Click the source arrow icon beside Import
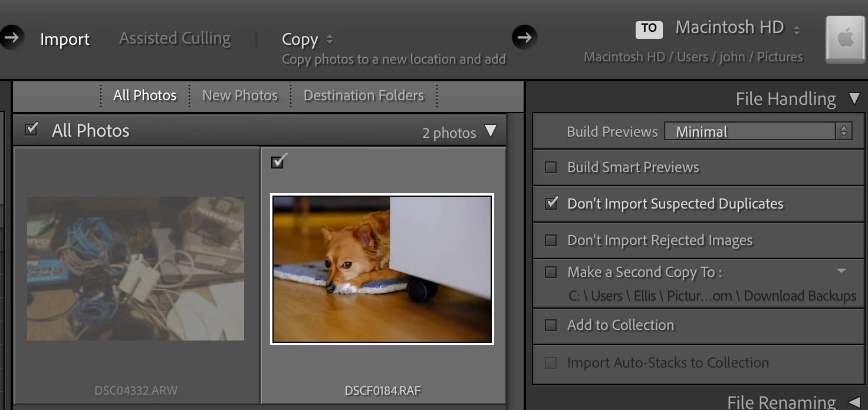Viewport: 868px width, 410px height. (11, 38)
